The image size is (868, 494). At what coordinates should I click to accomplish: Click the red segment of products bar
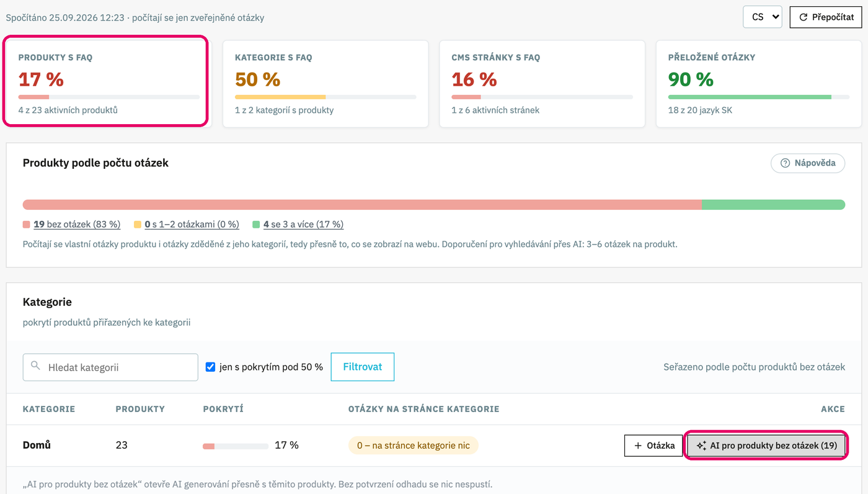pos(362,205)
